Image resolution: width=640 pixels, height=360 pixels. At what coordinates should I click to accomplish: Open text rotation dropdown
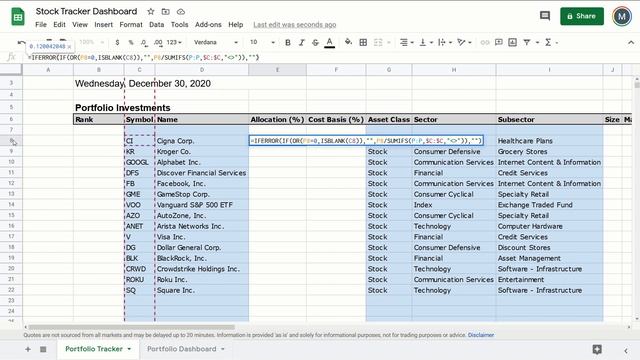(464, 42)
